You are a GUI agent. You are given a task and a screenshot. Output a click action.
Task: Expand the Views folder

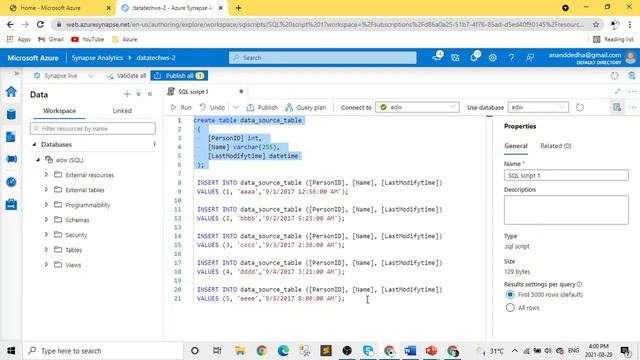46,264
